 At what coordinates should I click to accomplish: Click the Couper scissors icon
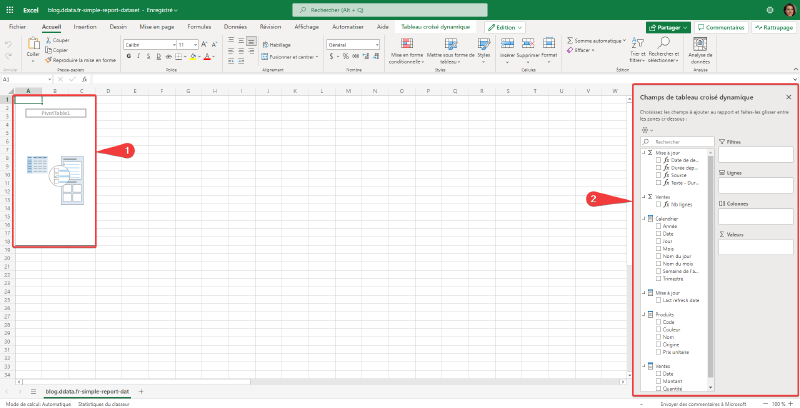[x=48, y=40]
